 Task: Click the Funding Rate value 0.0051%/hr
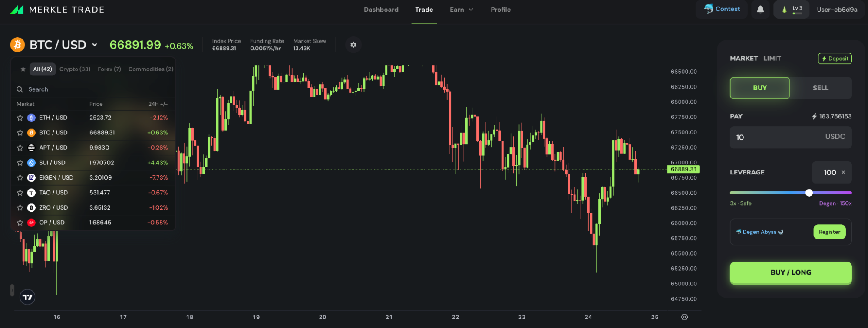pos(265,49)
